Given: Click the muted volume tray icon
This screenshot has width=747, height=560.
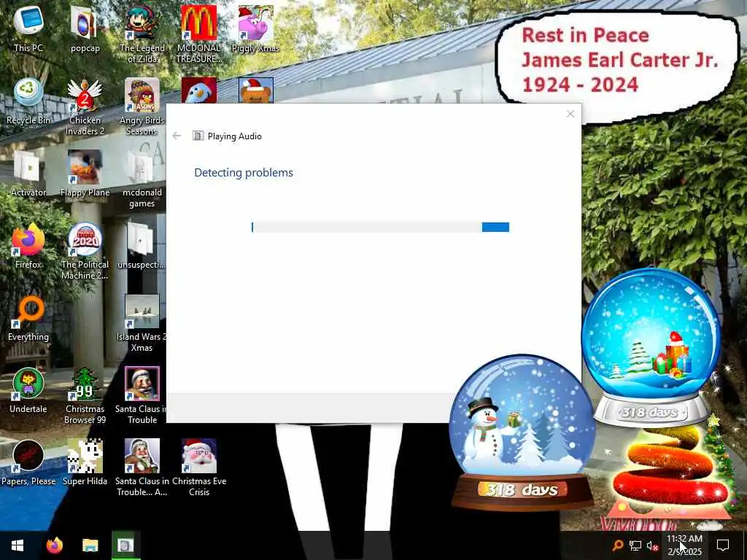Looking at the screenshot, I should click(652, 545).
